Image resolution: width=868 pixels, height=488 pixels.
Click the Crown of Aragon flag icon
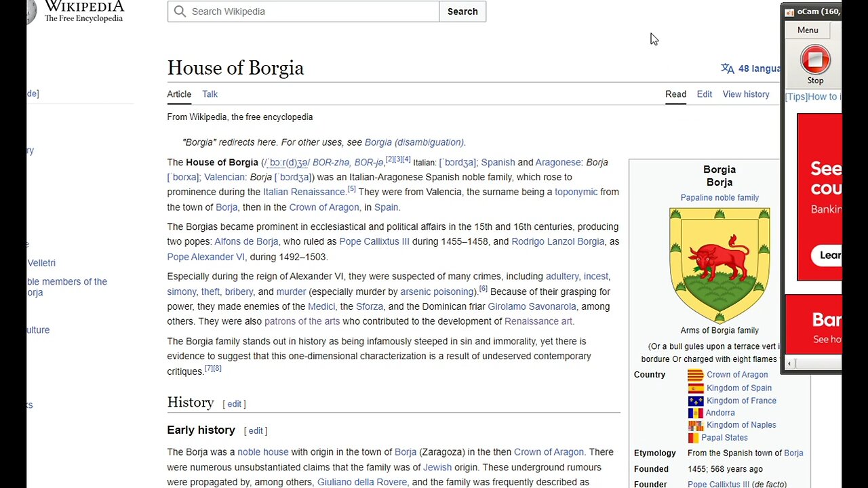[x=696, y=375]
